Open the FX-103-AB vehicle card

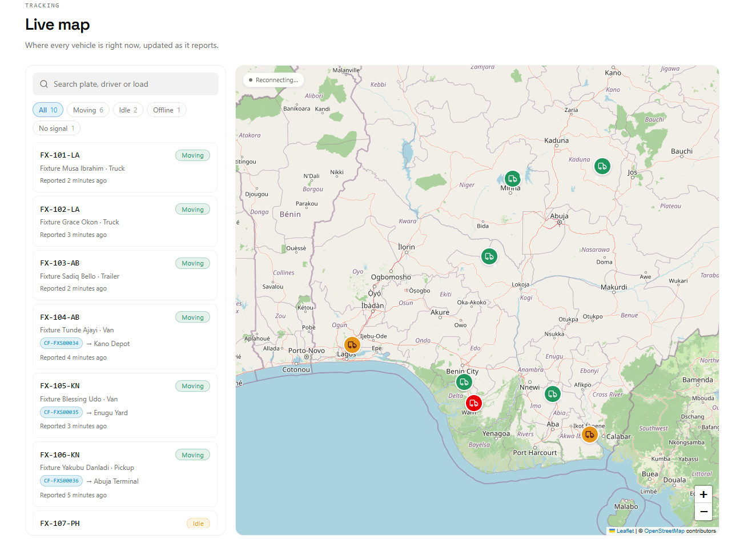(x=125, y=275)
